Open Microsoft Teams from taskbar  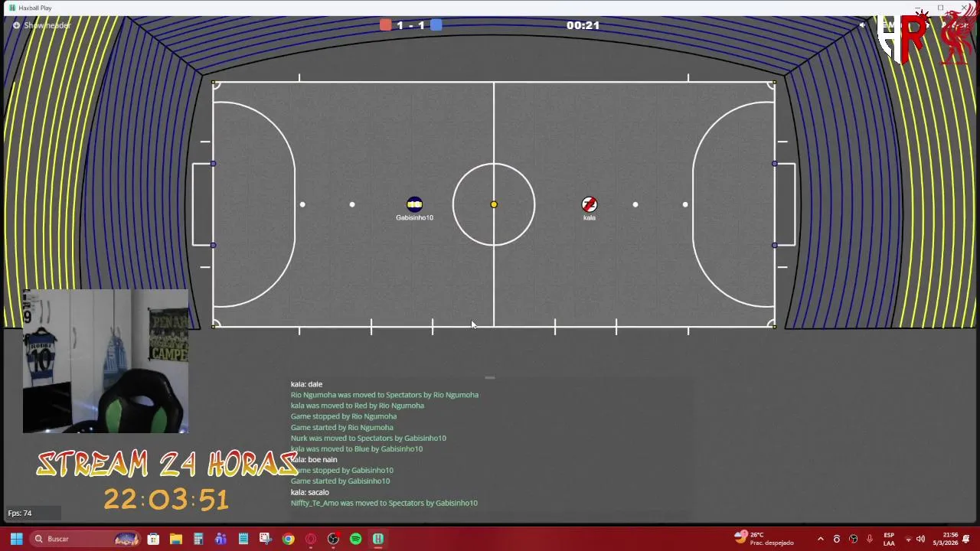[x=220, y=539]
